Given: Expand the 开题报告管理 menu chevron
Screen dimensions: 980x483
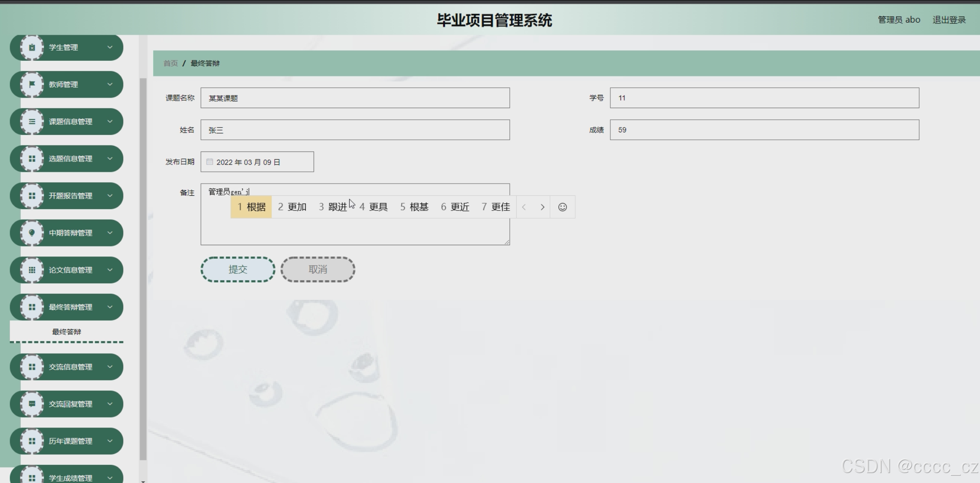Looking at the screenshot, I should coord(110,196).
